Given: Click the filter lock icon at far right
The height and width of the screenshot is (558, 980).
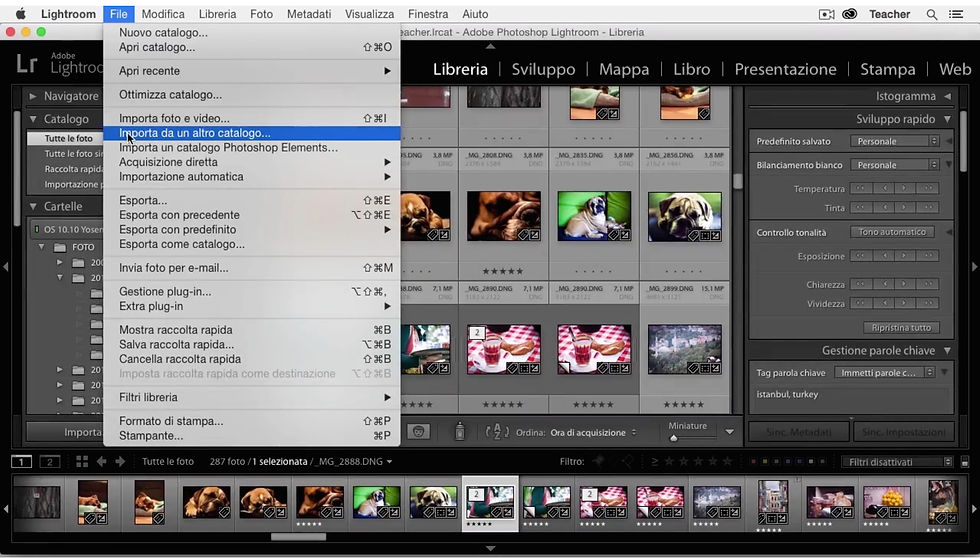Looking at the screenshot, I should tap(964, 462).
